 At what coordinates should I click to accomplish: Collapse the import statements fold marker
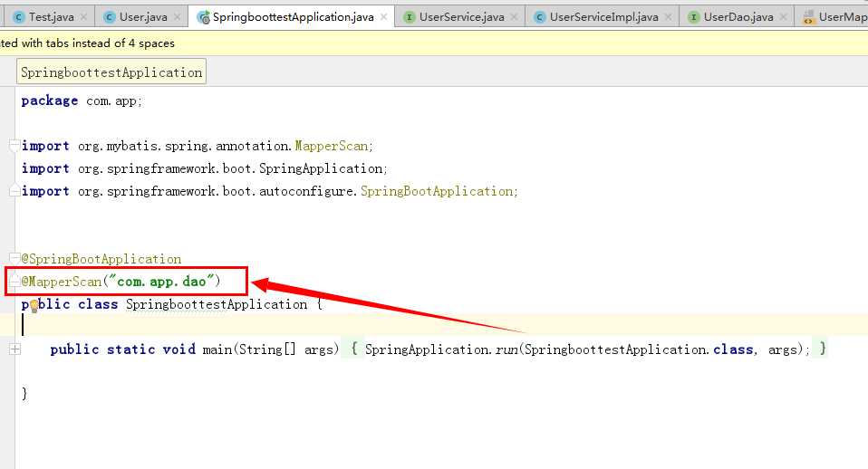coord(14,146)
